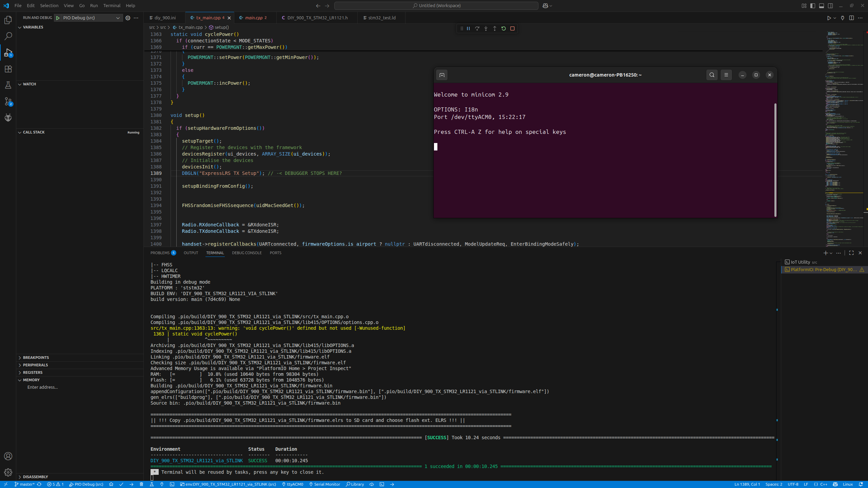Viewport: 868px width, 488px height.
Task: Click the Enter address memory field
Action: point(42,387)
